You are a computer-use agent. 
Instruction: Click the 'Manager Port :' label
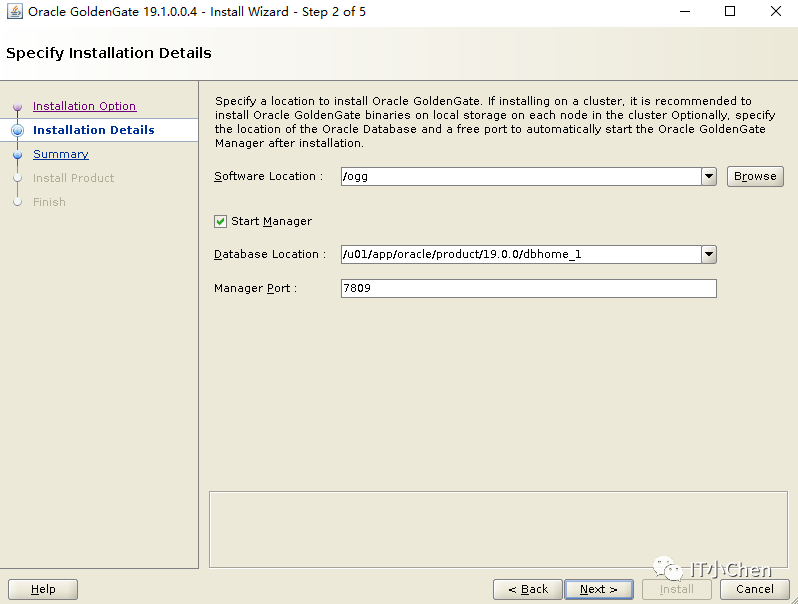tap(255, 288)
